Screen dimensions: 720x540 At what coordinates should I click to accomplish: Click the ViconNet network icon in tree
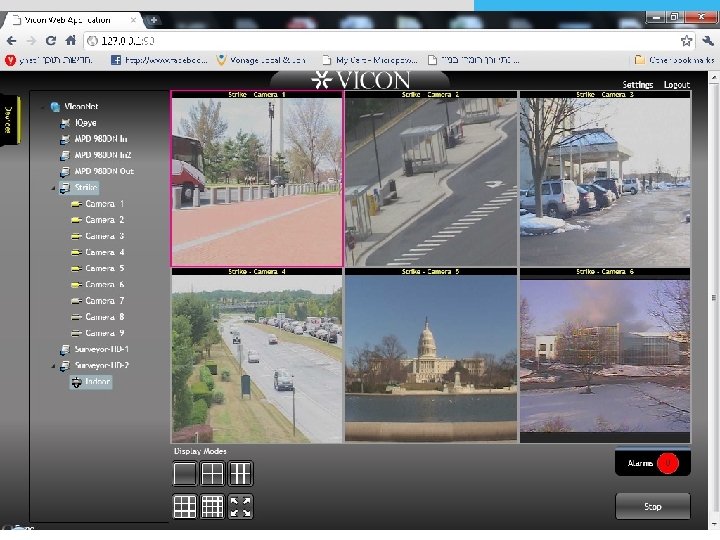[56, 107]
